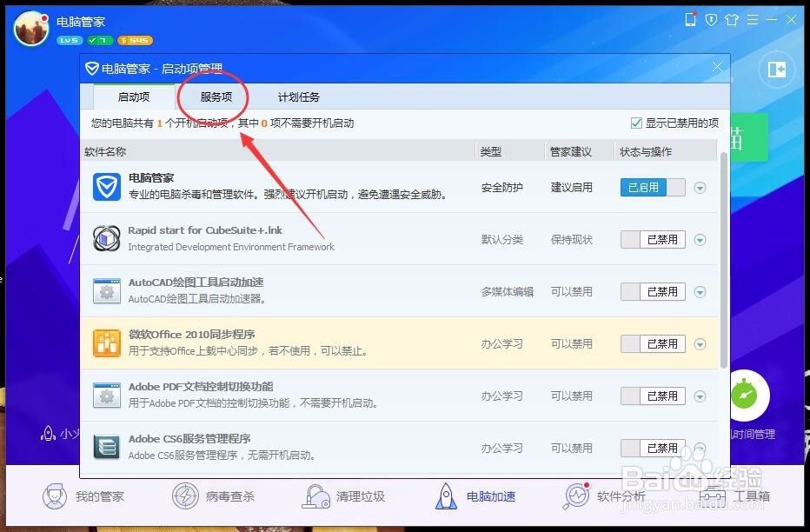The width and height of the screenshot is (810, 532).
Task: Toggle 已禁用 switch for Adobe CS6服务管理程序
Action: coord(653,449)
